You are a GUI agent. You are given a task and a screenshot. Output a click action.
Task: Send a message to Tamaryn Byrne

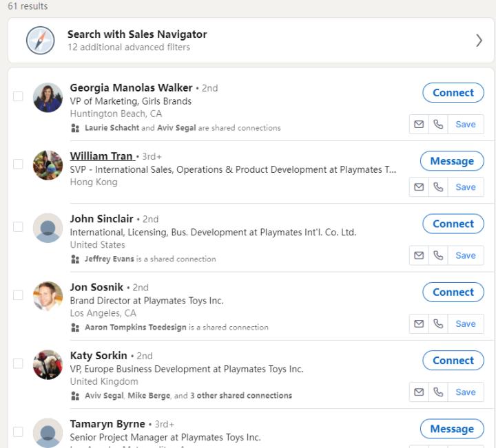pos(452,429)
